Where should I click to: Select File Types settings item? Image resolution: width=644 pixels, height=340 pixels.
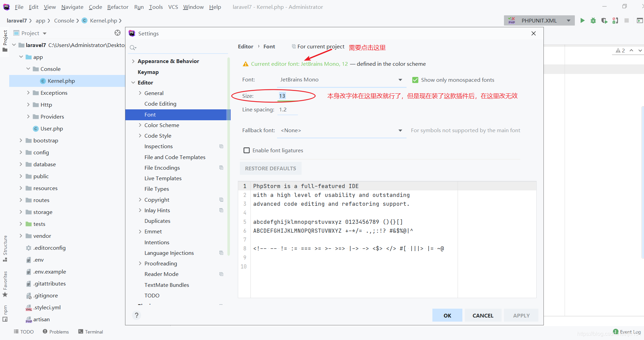[157, 189]
